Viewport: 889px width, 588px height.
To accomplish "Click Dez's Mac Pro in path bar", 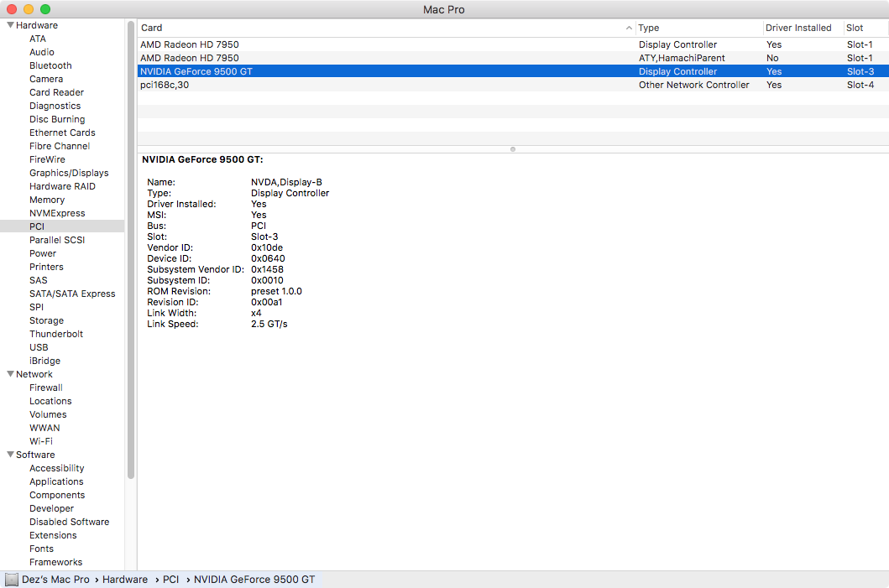I will click(x=55, y=580).
